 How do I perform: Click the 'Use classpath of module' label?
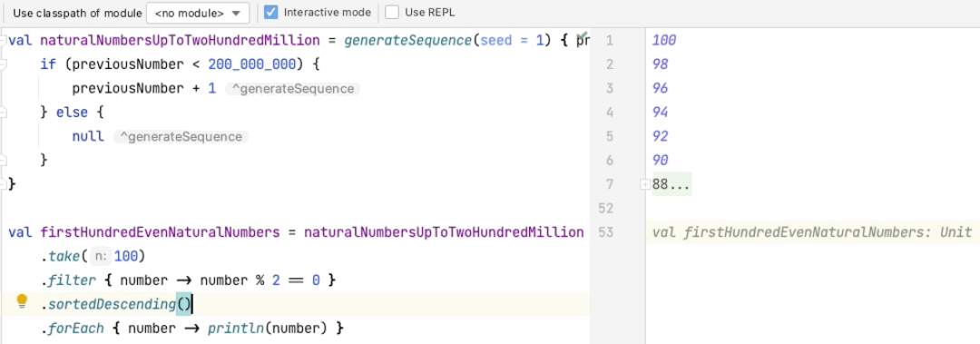(x=77, y=13)
